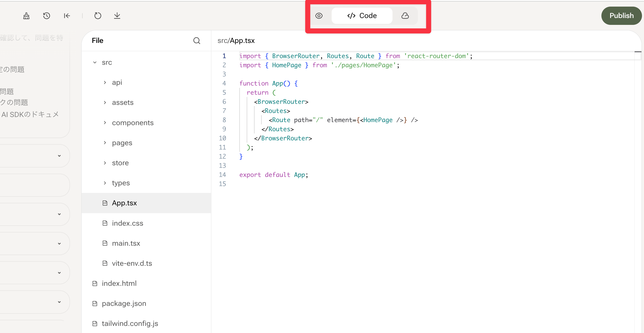Click the collapse panel arrow icon
This screenshot has width=644, height=333.
pyautogui.click(x=67, y=16)
